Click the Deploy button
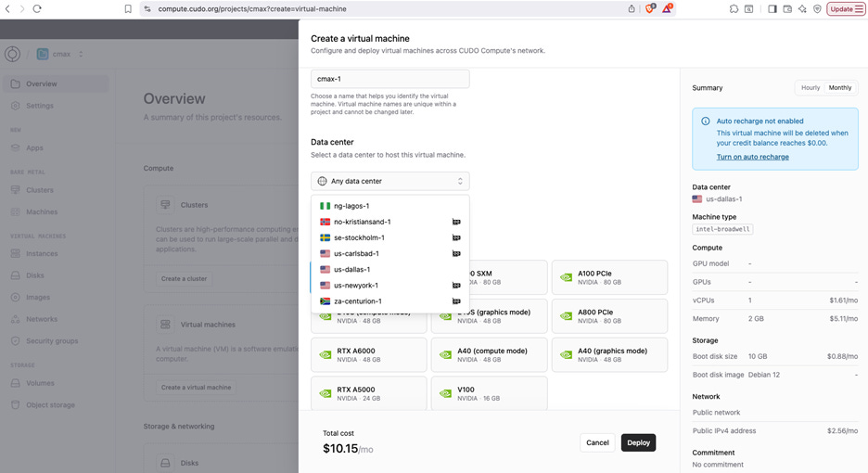The height and width of the screenshot is (473, 868). 638,442
